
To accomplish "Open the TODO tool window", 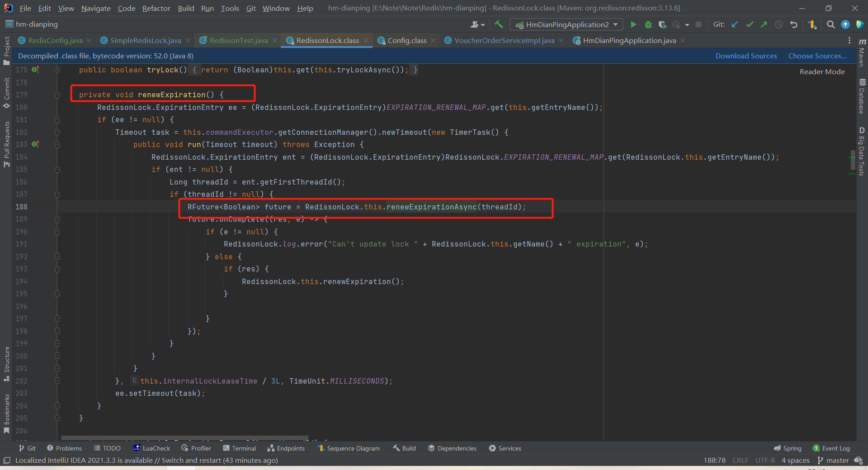I will pyautogui.click(x=107, y=448).
